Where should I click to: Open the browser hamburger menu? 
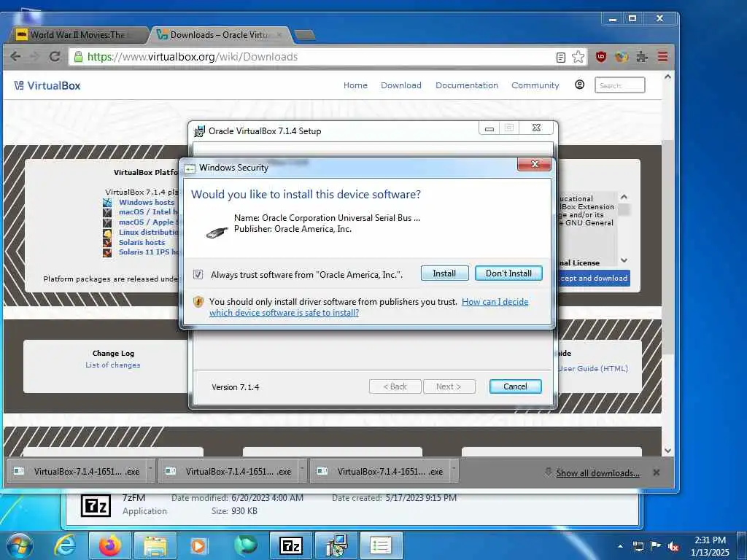tap(662, 57)
